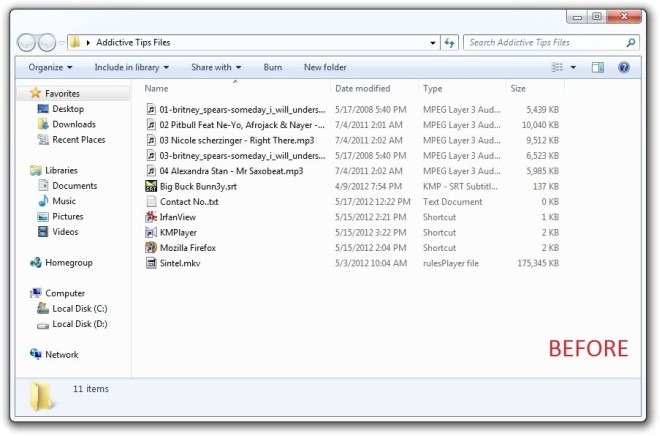Click the KMPlayer shortcut icon
This screenshot has width=660, height=436.
(x=151, y=232)
